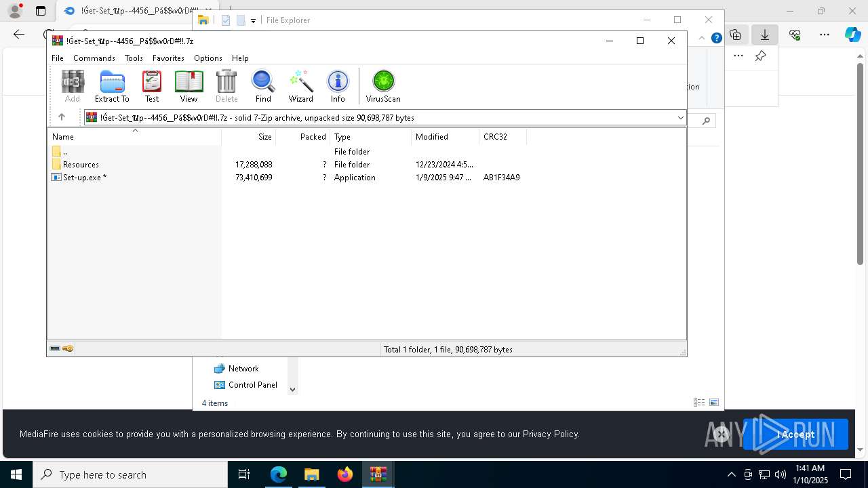The width and height of the screenshot is (868, 488).
Task: Select Network in File Explorer tree
Action: pos(243,369)
